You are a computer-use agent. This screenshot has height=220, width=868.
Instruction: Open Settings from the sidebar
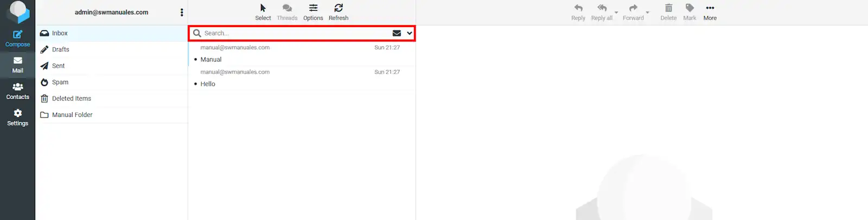tap(17, 118)
